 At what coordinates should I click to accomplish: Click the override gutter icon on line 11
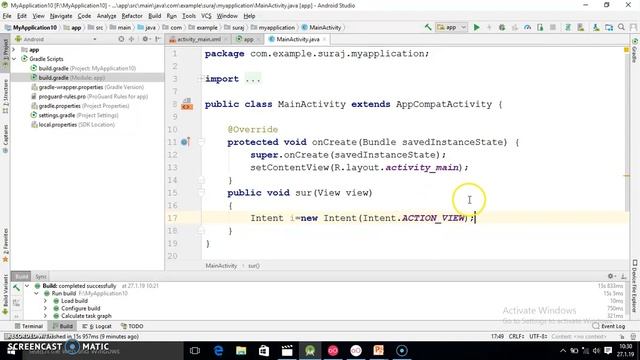click(x=185, y=142)
